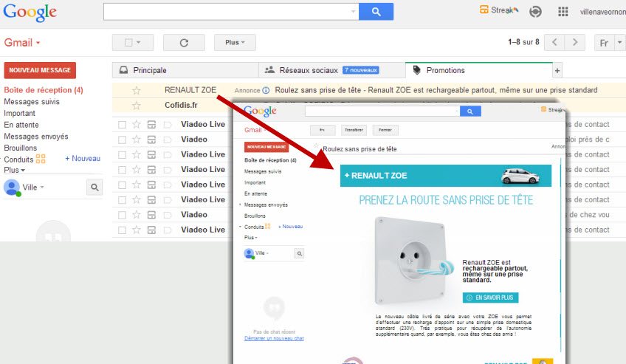
Task: Click the Renault ZOE car image in ad
Action: pos(520,176)
